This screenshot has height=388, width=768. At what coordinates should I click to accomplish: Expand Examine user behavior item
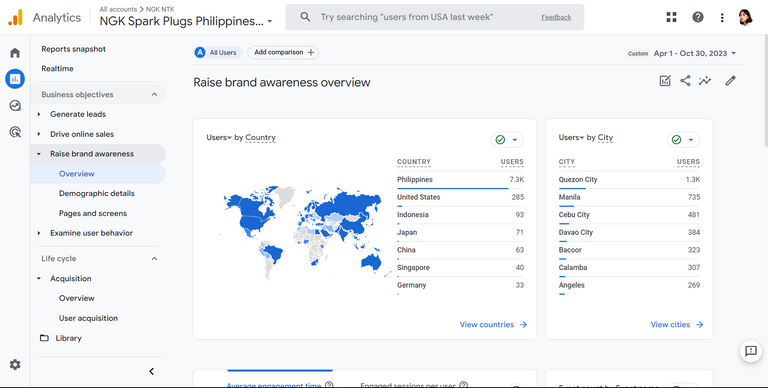click(x=39, y=233)
